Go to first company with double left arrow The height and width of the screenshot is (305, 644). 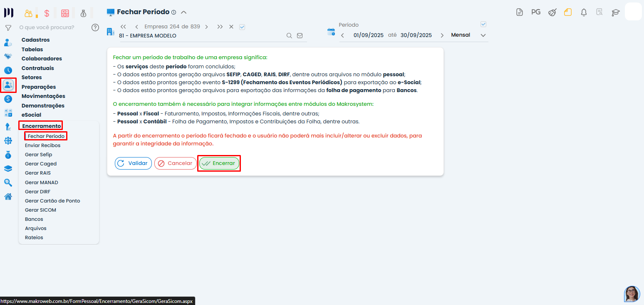[x=123, y=27]
